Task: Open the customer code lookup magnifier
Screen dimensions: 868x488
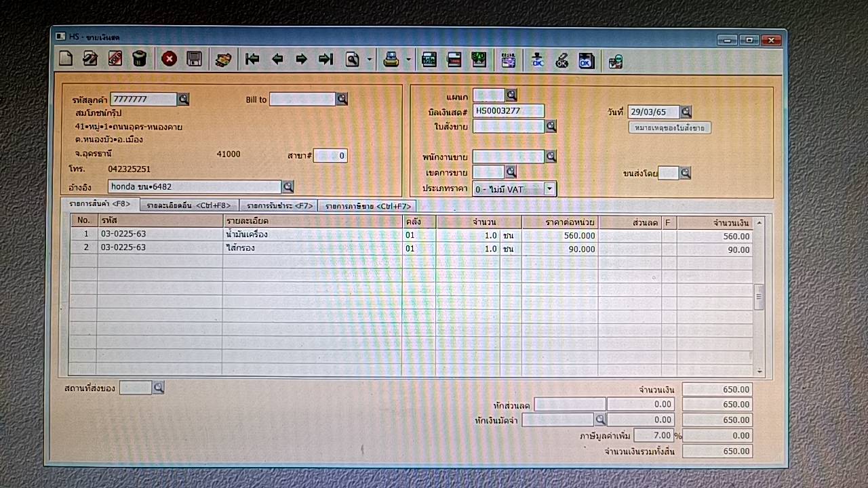Action: pos(183,100)
